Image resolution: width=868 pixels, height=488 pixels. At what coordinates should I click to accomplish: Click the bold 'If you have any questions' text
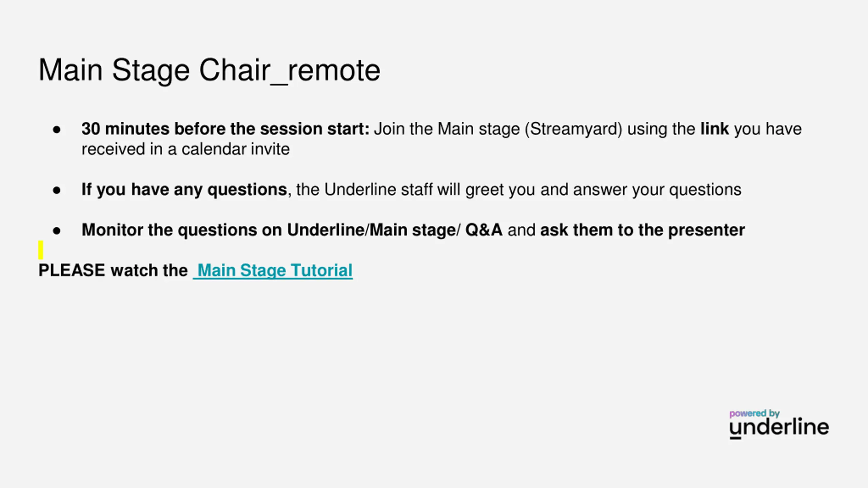184,190
